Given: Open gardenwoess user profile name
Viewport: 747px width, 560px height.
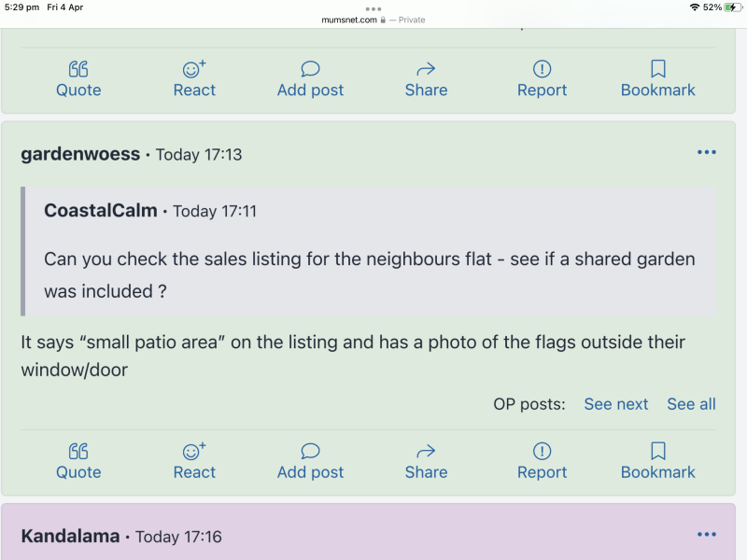Looking at the screenshot, I should point(80,154).
